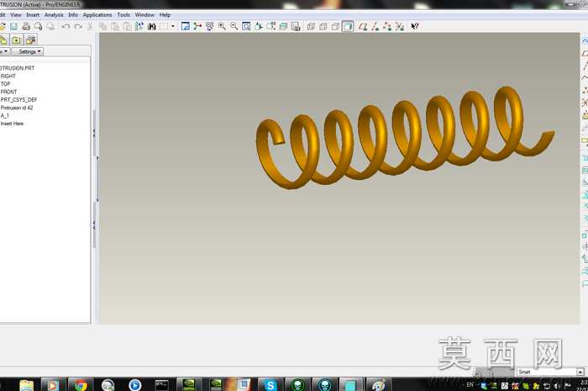
Task: Redo the previously undone operation
Action: pos(78,26)
